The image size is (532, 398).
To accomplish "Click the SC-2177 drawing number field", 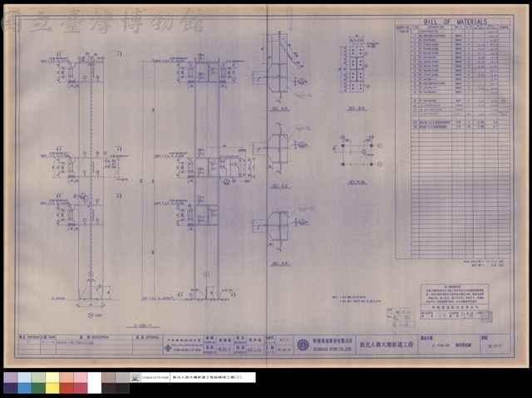I will [x=495, y=346].
